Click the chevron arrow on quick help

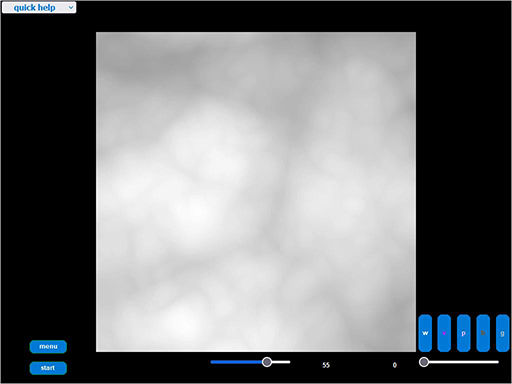pyautogui.click(x=71, y=8)
